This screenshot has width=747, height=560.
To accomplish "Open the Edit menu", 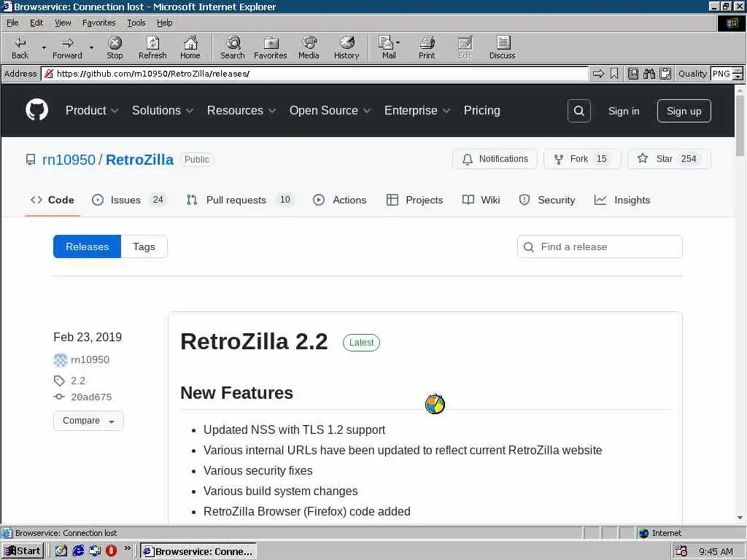I will click(36, 23).
